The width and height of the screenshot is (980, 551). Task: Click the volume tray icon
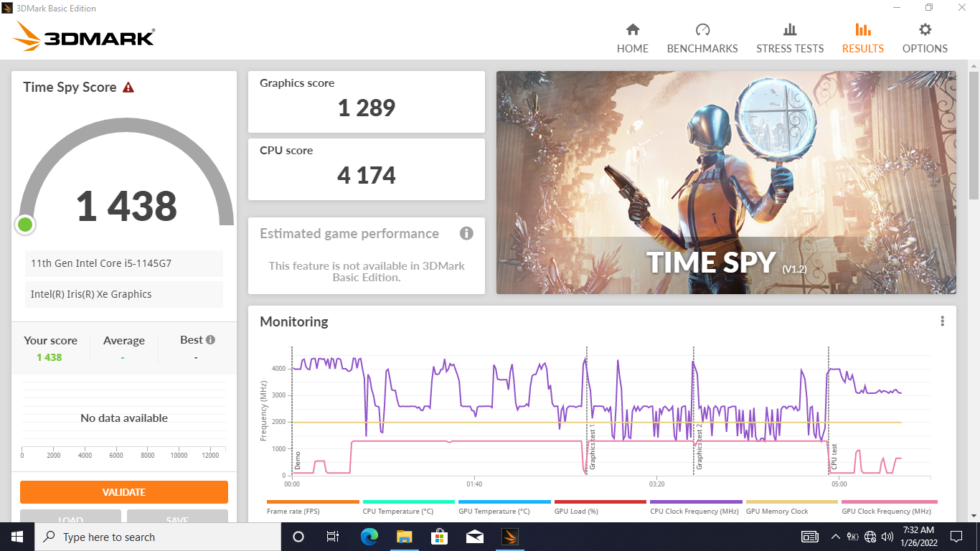click(x=887, y=537)
